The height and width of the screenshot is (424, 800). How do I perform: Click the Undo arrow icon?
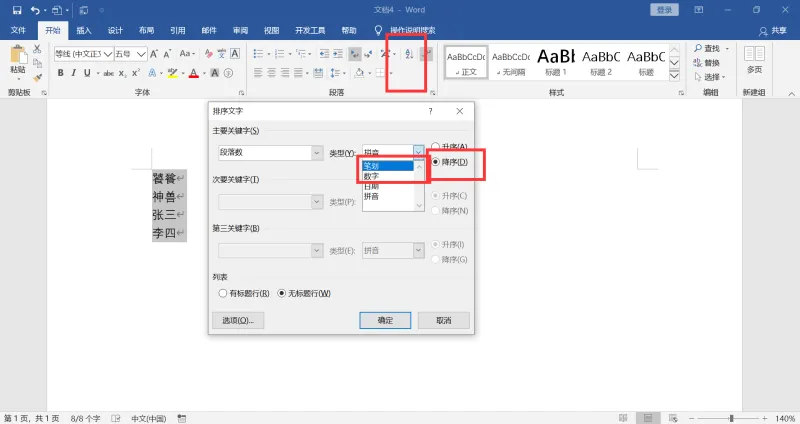tap(35, 10)
